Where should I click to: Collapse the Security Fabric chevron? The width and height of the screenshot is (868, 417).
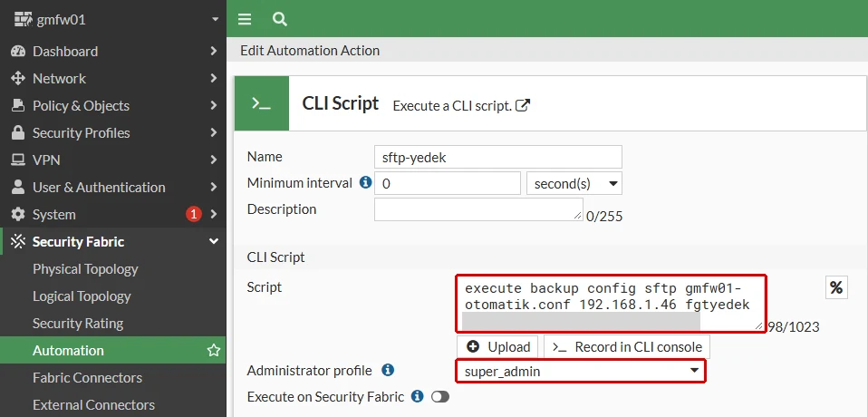pyautogui.click(x=214, y=241)
